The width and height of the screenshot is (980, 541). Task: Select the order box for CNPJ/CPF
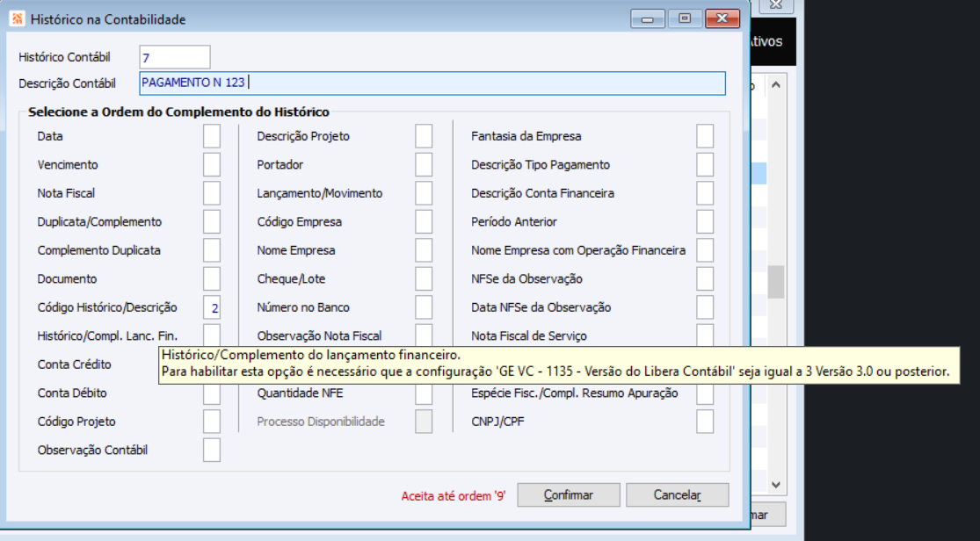(705, 422)
